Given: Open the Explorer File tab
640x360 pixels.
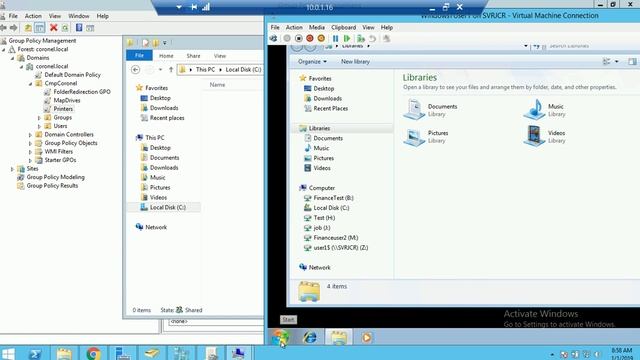Looking at the screenshot, I should (139, 56).
